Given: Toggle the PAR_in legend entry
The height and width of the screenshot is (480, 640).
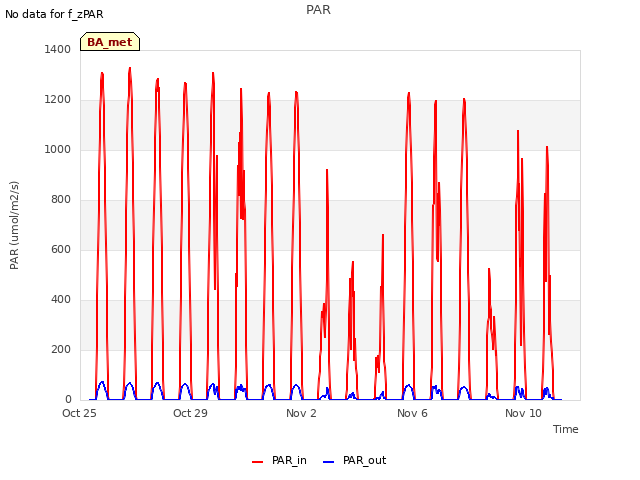Looking at the screenshot, I should pos(279,460).
